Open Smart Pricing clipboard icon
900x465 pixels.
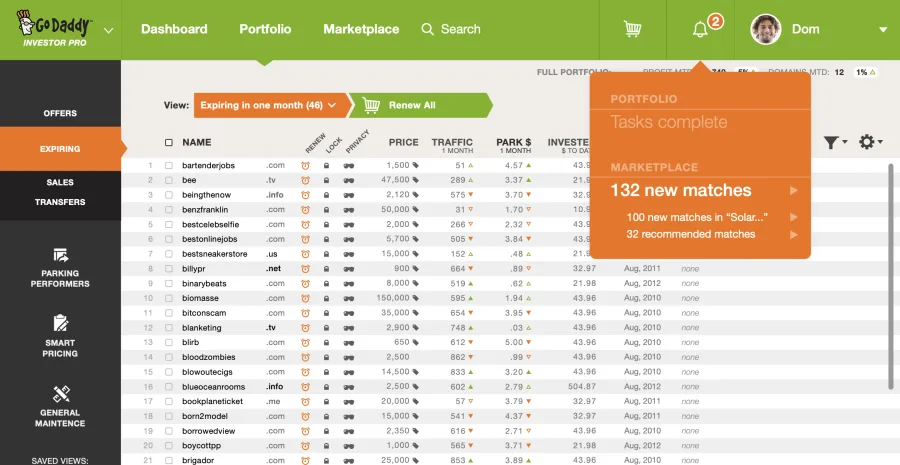point(60,324)
